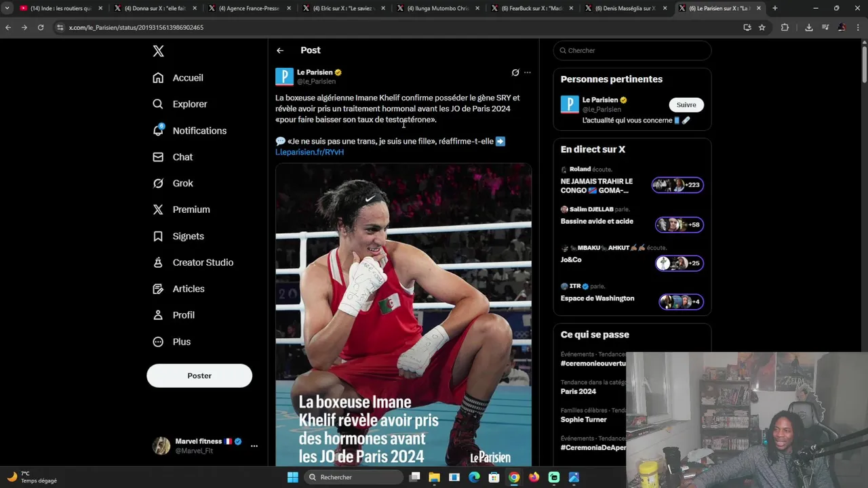868x488 pixels.
Task: Open the browser downloads icon
Action: (x=809, y=28)
